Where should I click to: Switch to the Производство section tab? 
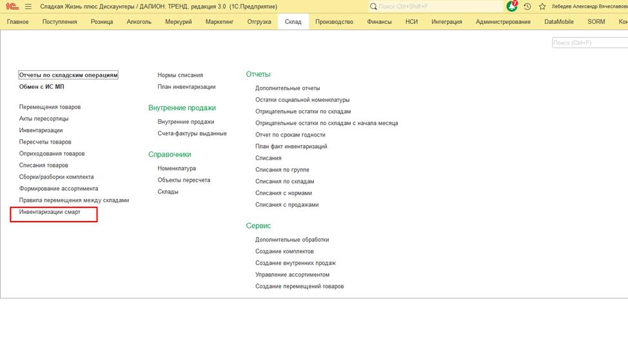point(334,22)
